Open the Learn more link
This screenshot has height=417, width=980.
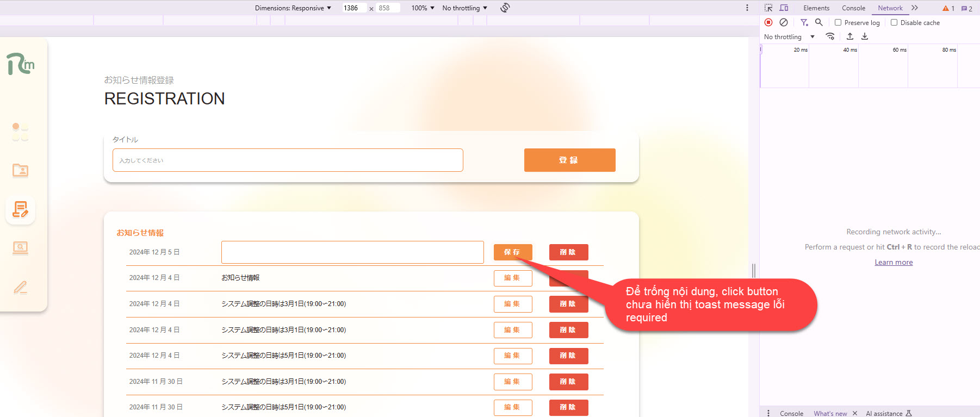coord(894,262)
